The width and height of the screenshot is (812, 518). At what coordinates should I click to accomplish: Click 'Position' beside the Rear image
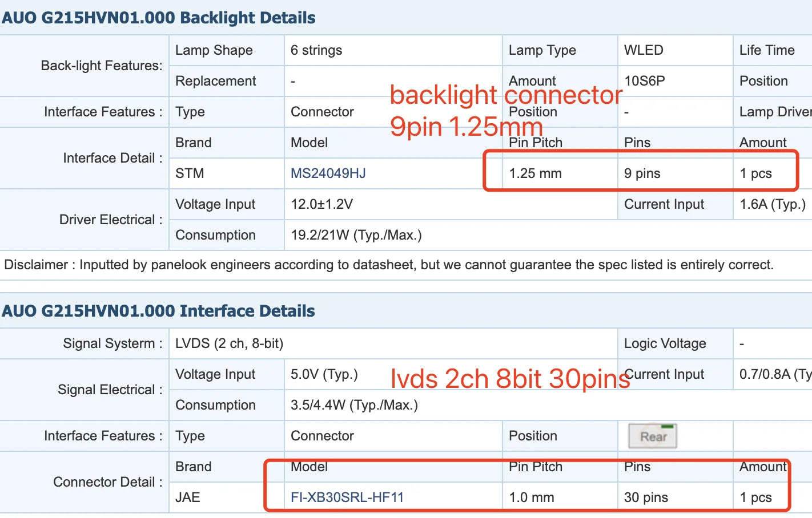tap(533, 436)
